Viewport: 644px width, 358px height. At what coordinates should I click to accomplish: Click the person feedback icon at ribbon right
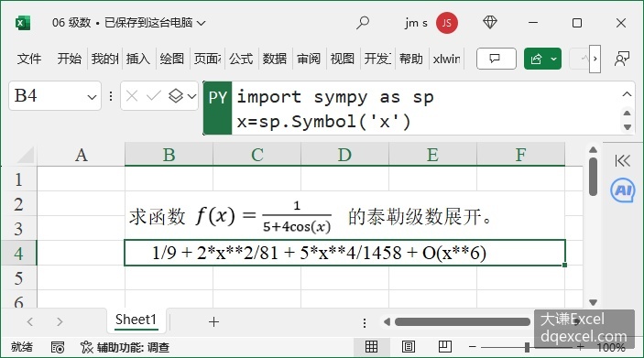pos(622,59)
